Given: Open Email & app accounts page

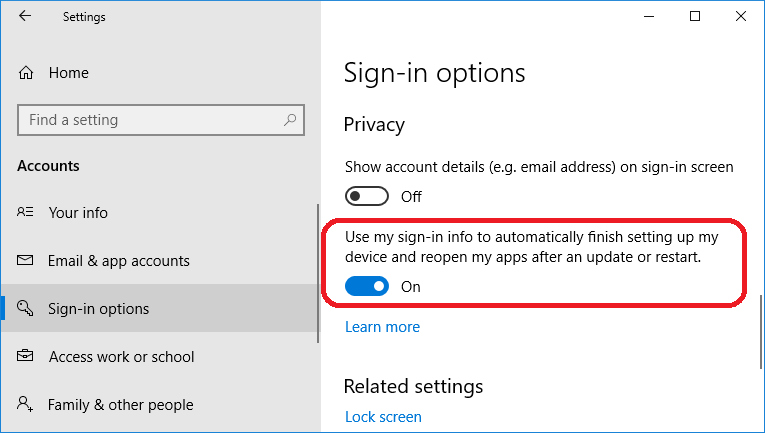Looking at the screenshot, I should tap(119, 261).
